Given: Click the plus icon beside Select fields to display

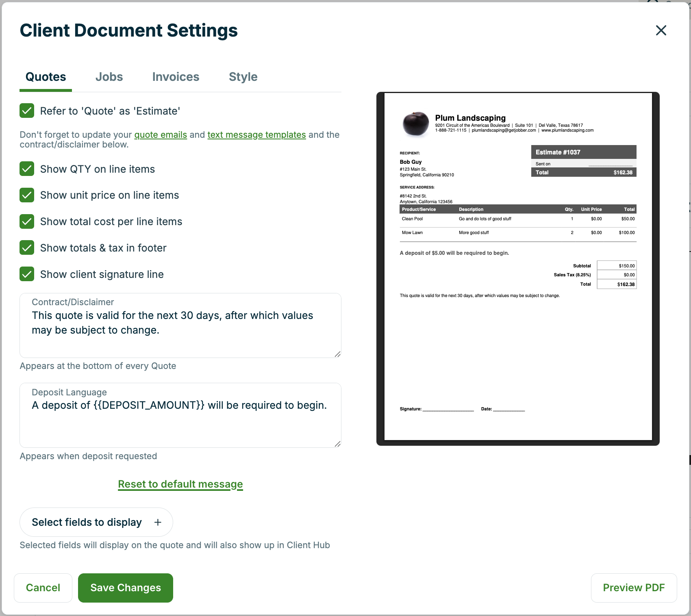Looking at the screenshot, I should point(158,522).
